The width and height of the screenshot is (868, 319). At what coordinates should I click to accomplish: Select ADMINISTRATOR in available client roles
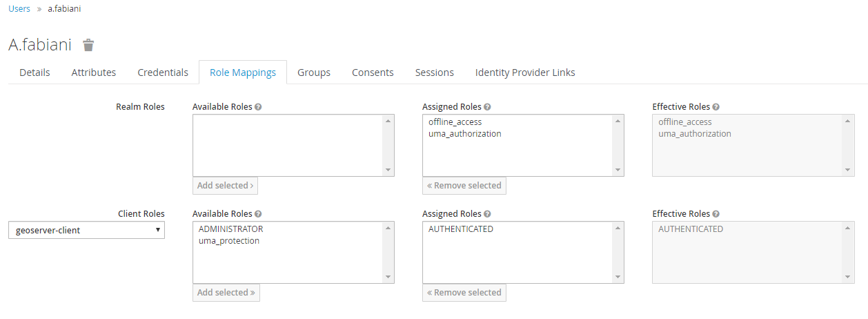point(230,229)
